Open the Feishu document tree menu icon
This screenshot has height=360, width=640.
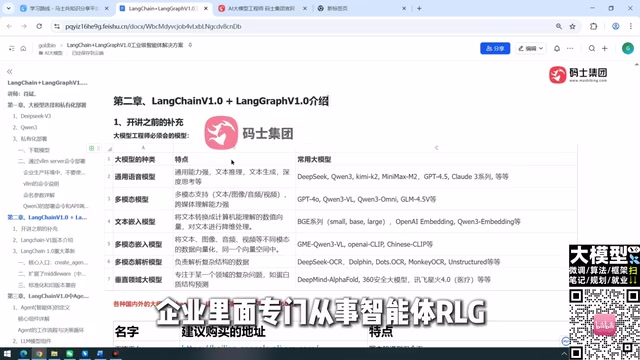(11, 48)
